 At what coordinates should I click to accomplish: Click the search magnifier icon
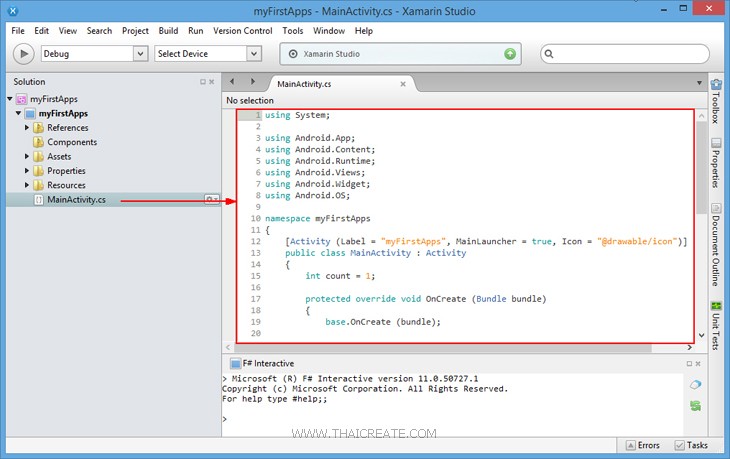[549, 54]
